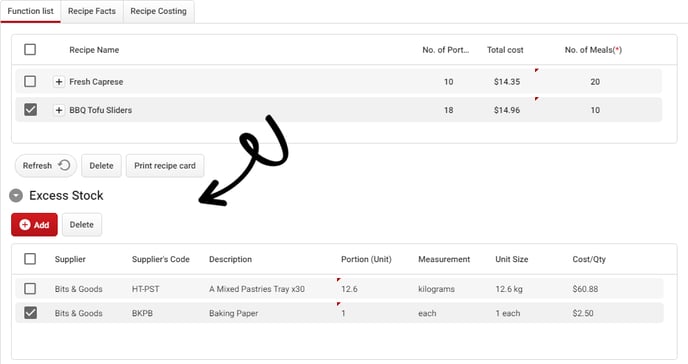Select the BBQ Tofu Sliders recipe name
The width and height of the screenshot is (688, 364).
point(100,110)
